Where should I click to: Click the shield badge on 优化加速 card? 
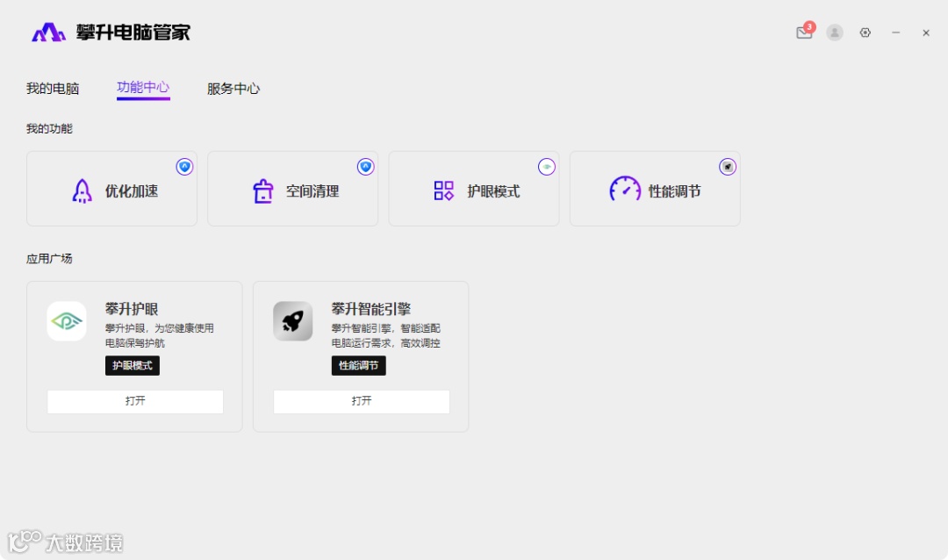[184, 166]
